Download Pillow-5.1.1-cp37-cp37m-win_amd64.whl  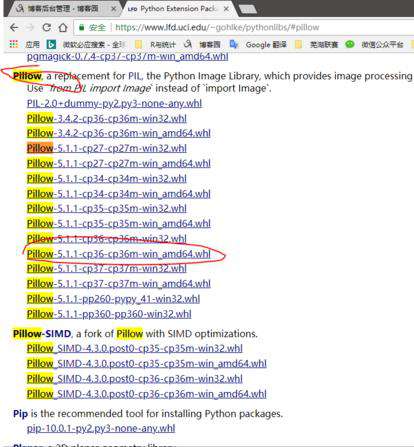tap(119, 284)
